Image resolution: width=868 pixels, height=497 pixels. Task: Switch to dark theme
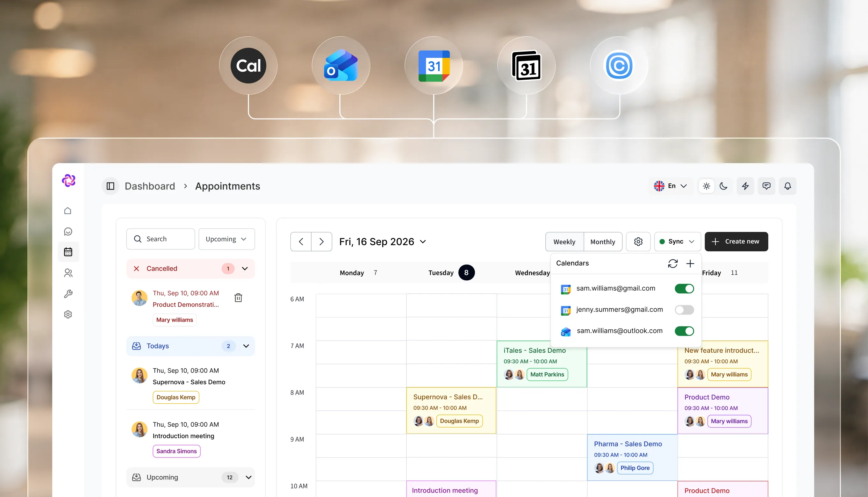coord(723,186)
